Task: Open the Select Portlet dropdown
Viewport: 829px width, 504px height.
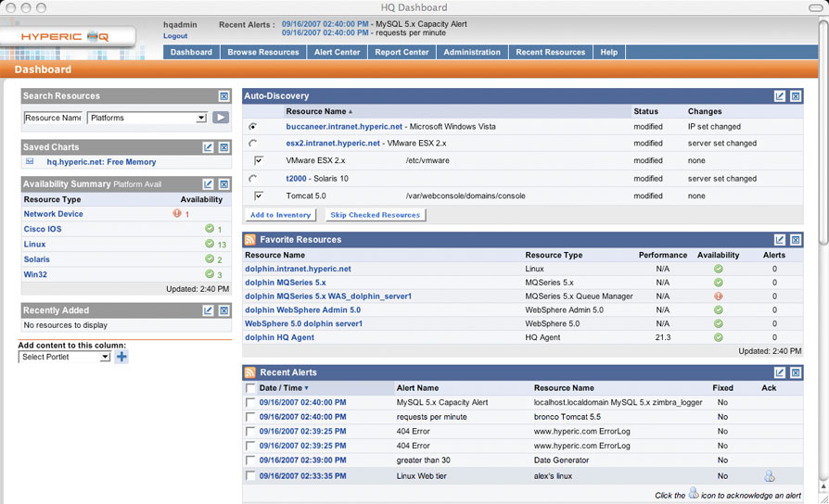Action: [65, 357]
